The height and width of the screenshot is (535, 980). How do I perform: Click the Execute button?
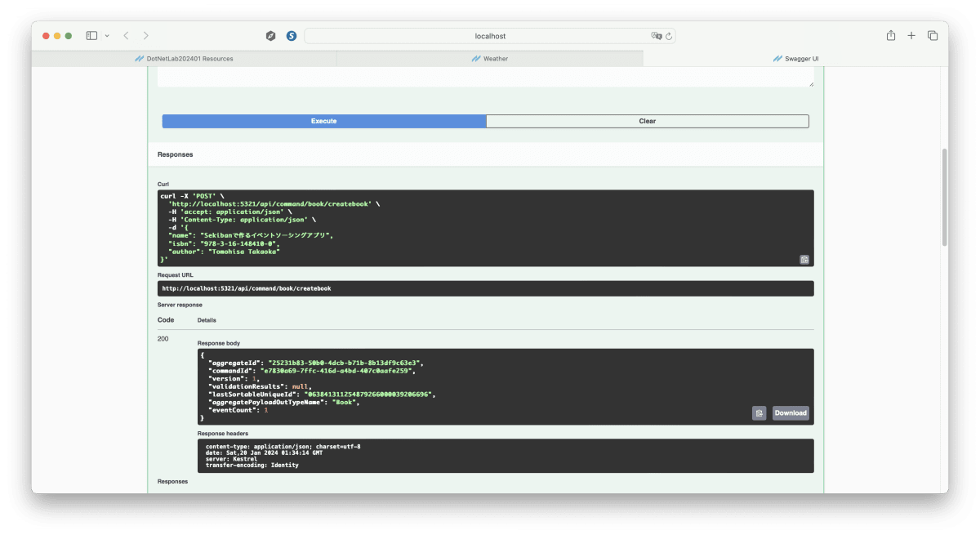click(324, 121)
